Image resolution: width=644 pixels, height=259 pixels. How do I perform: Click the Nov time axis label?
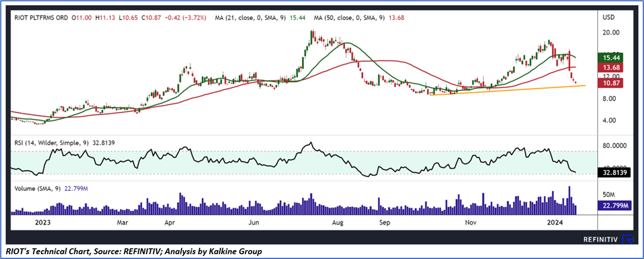(471, 222)
